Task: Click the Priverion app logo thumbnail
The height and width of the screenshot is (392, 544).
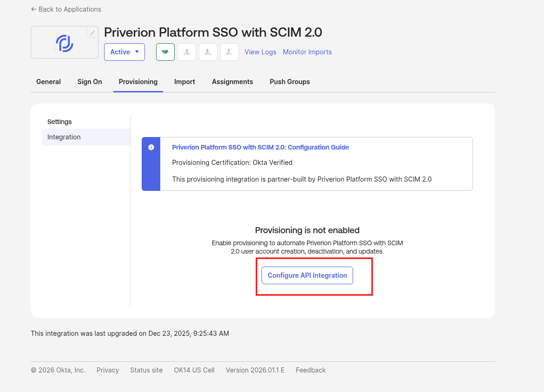Action: 65,43
